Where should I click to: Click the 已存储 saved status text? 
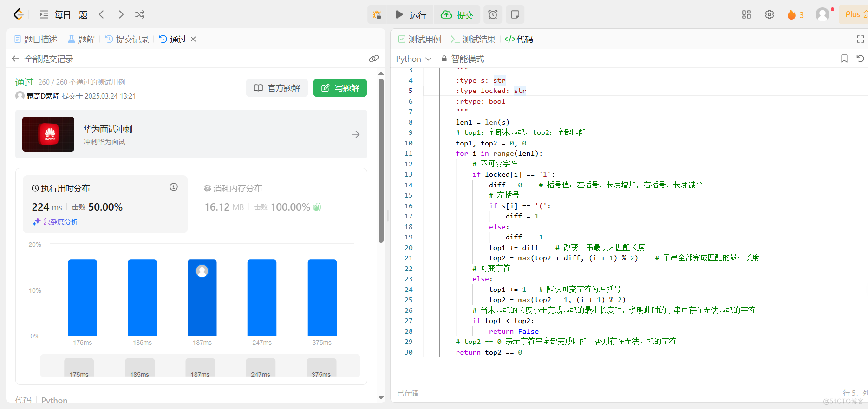click(408, 393)
